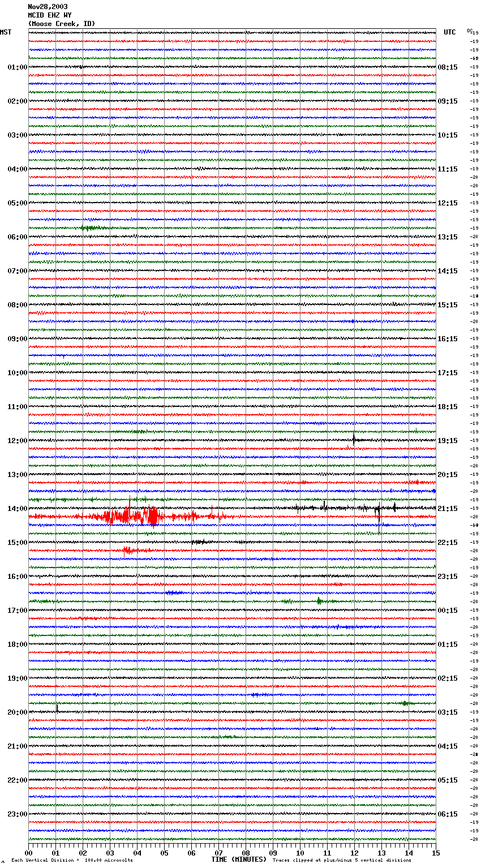481x868 pixels.
Task: Select the 21:15 UTC time label
Action: tap(448, 509)
